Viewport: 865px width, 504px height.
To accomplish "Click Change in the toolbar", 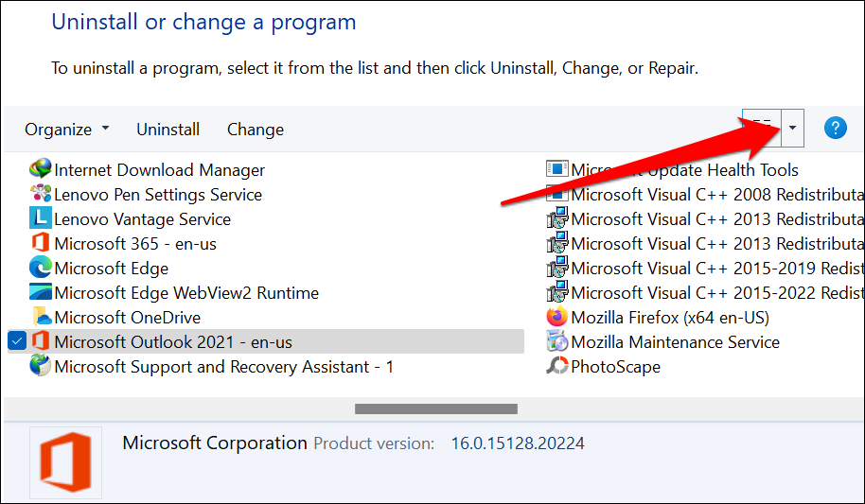I will (256, 130).
